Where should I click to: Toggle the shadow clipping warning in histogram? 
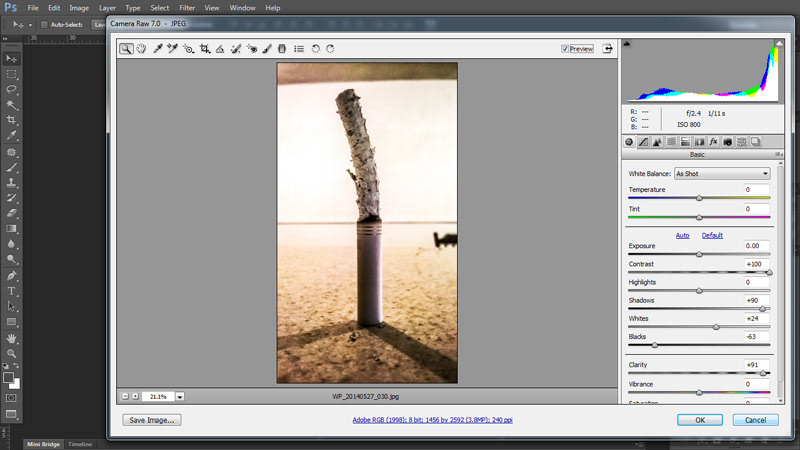(x=627, y=44)
